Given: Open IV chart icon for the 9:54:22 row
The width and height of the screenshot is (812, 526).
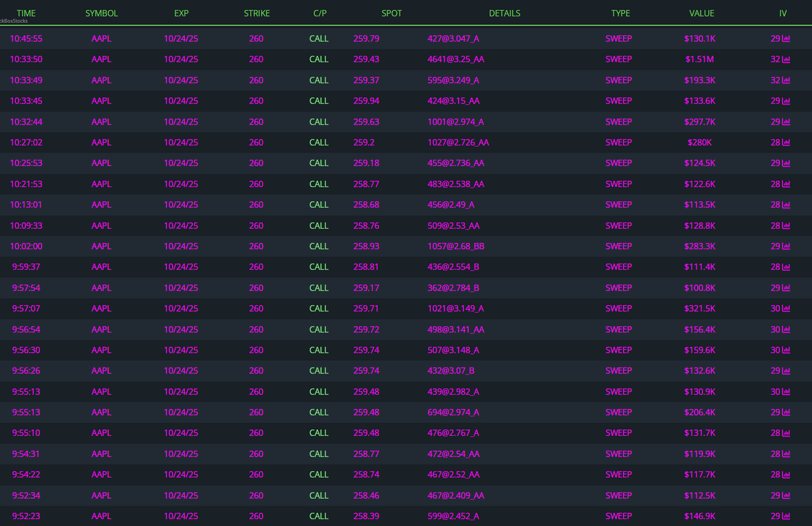Looking at the screenshot, I should coord(786,475).
